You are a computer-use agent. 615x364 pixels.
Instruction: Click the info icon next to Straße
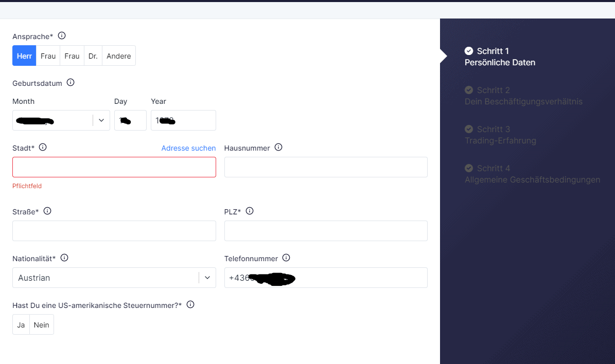tap(47, 211)
